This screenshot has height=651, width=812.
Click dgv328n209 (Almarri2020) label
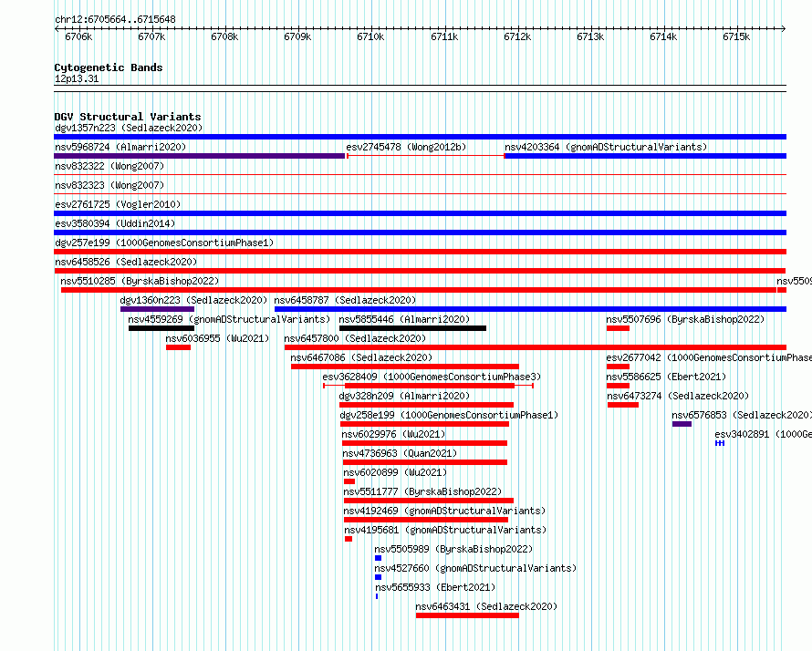(404, 396)
